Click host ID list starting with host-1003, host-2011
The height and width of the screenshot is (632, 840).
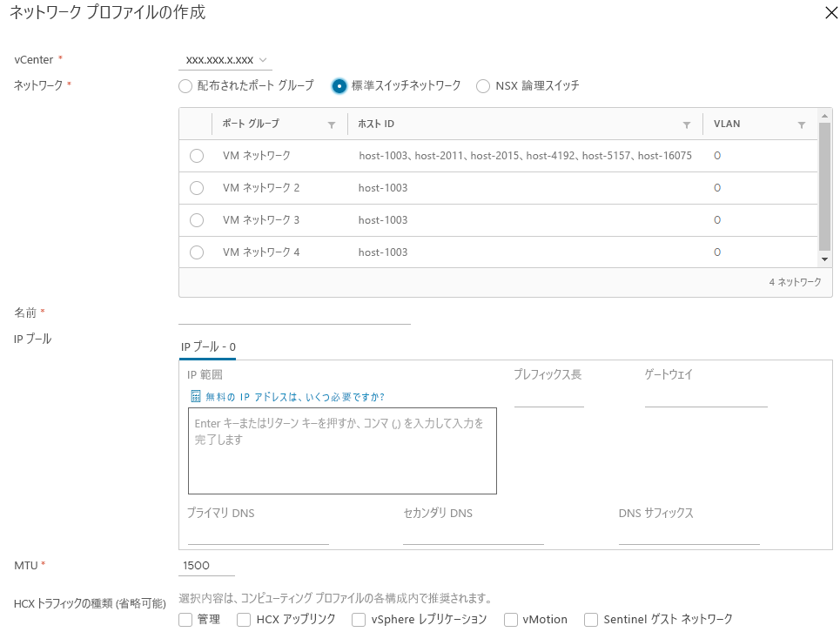pos(525,156)
